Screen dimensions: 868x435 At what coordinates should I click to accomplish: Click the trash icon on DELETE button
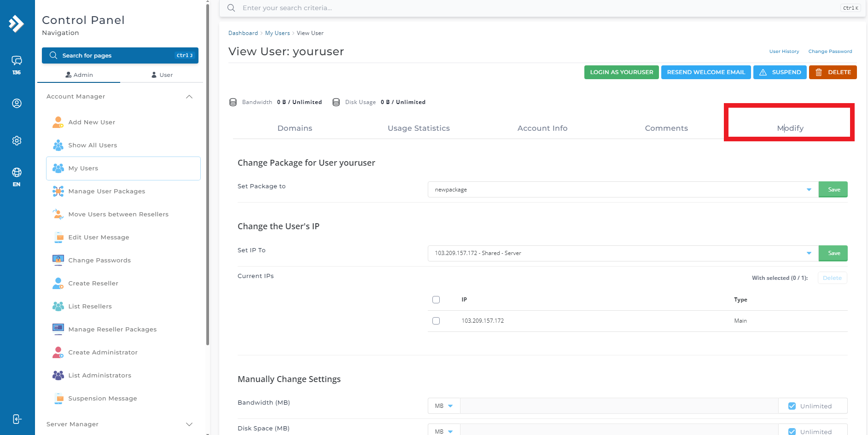[x=819, y=72]
